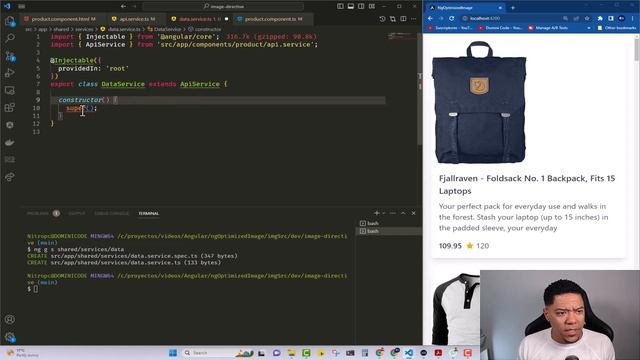The width and height of the screenshot is (640, 360).
Task: Open the Run and Debug view
Action: pyautogui.click(x=10, y=73)
